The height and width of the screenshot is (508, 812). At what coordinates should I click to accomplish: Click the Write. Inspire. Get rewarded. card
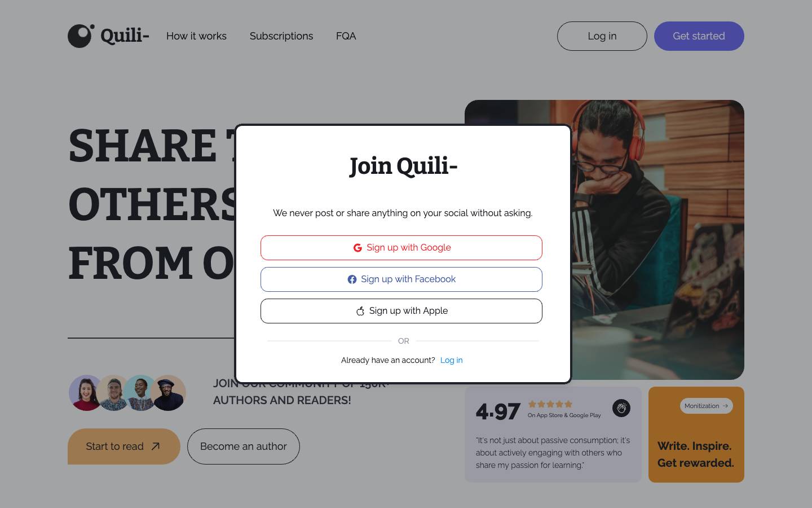pos(696,435)
